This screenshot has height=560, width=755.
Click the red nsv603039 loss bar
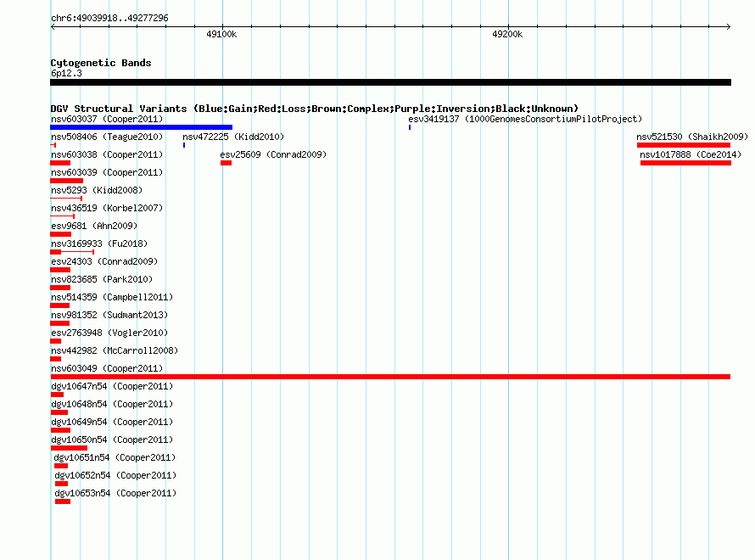click(66, 181)
